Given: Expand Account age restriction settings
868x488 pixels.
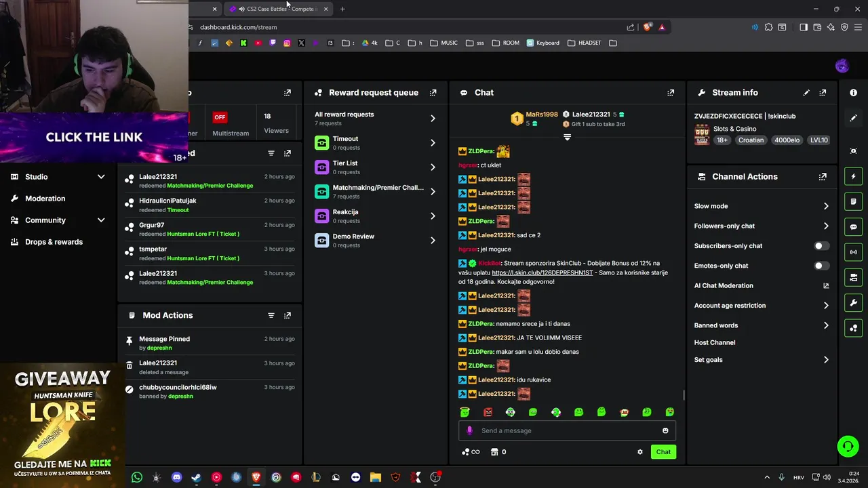Looking at the screenshot, I should pyautogui.click(x=761, y=306).
